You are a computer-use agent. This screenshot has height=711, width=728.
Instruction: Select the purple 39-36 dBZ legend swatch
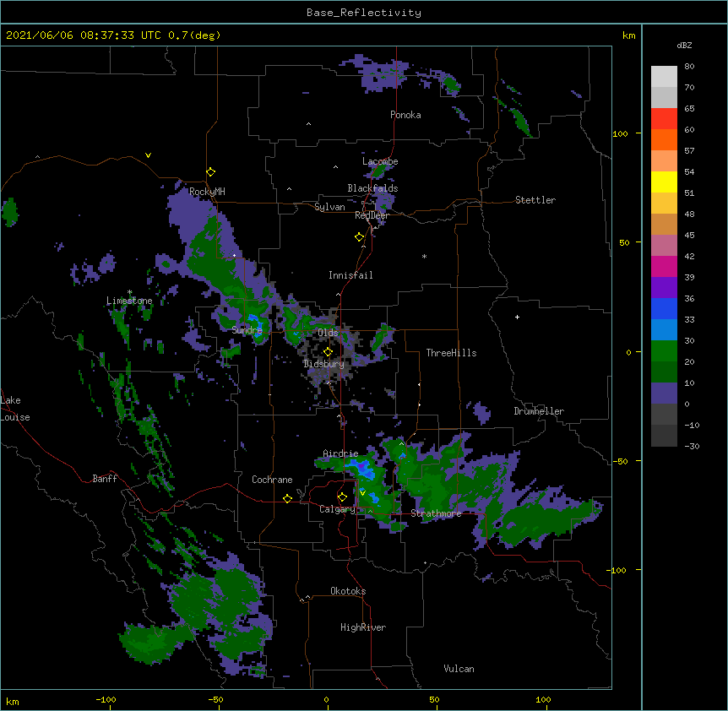point(664,288)
